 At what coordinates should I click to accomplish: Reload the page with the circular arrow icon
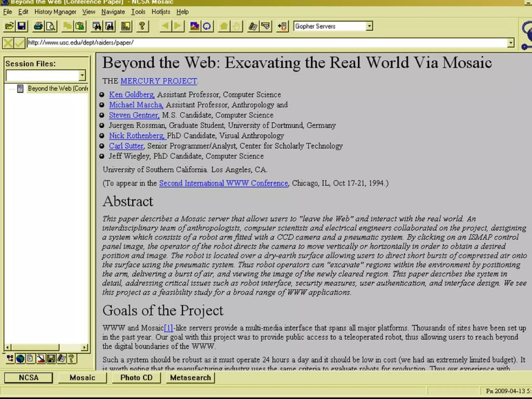(207, 26)
